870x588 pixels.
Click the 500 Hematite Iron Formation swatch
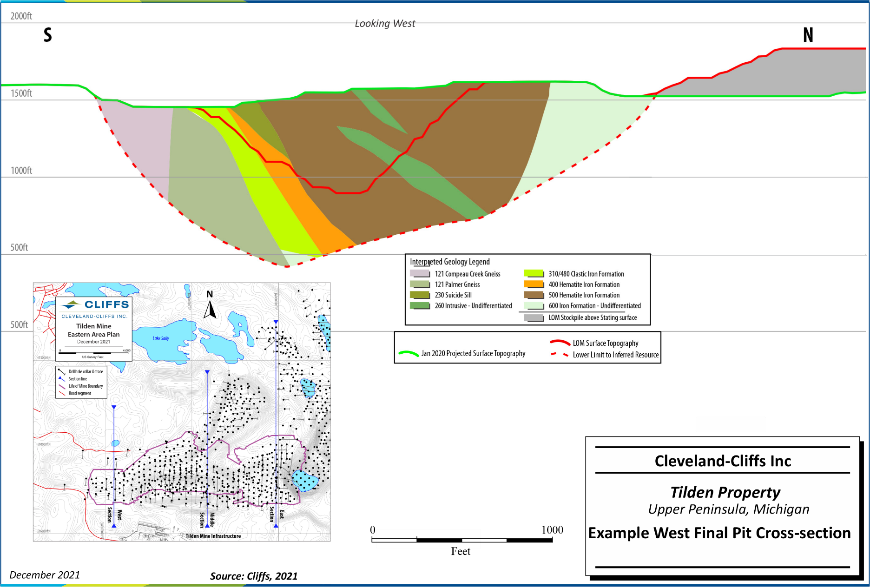(x=534, y=295)
